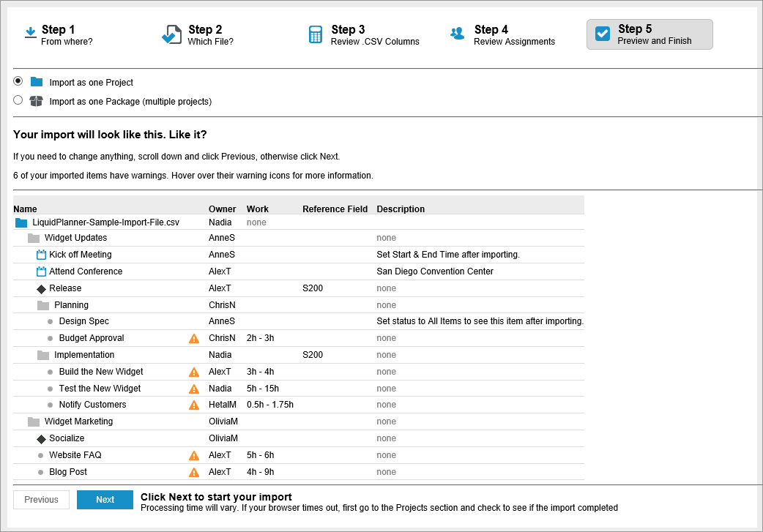
Task: Click the milestone diamond icon beside Socialize
Action: [x=42, y=439]
